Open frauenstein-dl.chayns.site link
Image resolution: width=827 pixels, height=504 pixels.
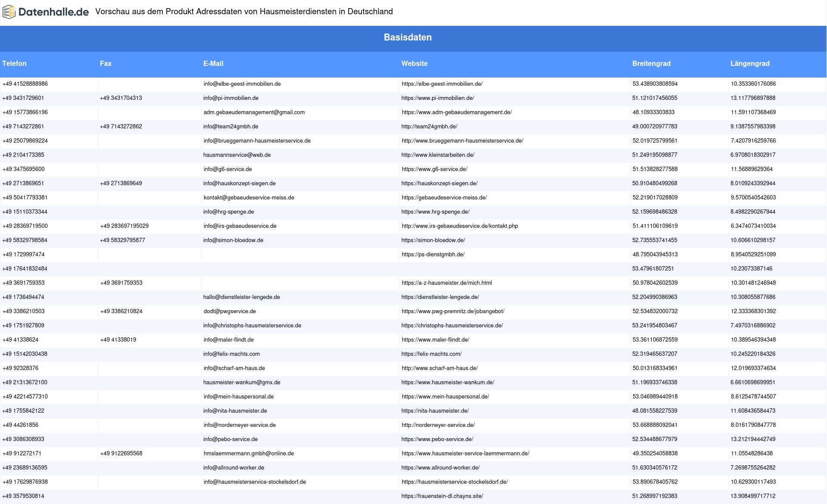click(442, 496)
